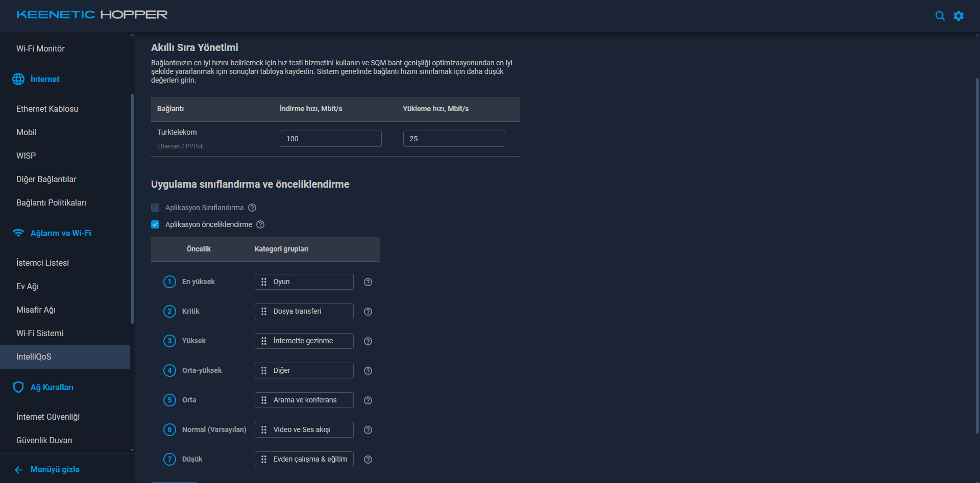Show help for Video ve Ses akışı
Viewport: 980px width, 483px height.
[368, 430]
